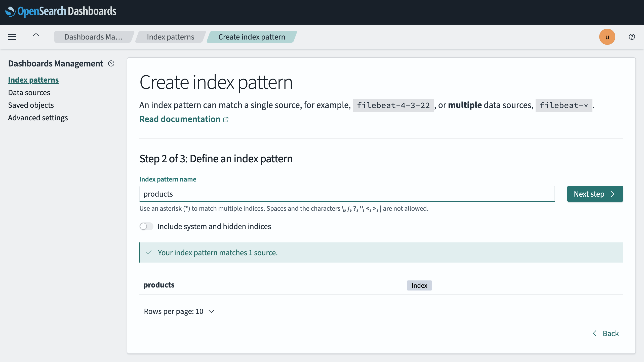Click help icon beside Dashboards Management
The height and width of the screenshot is (362, 644).
[x=111, y=63]
